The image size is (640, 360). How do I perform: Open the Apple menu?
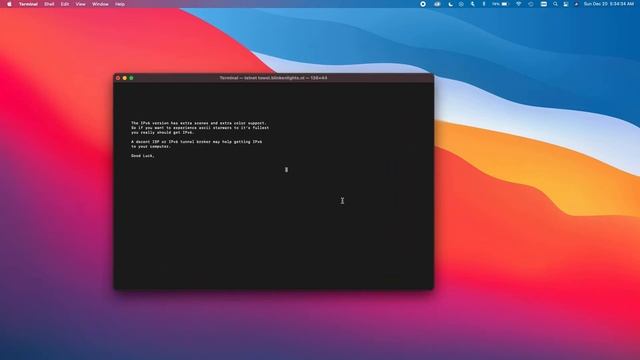[9, 4]
